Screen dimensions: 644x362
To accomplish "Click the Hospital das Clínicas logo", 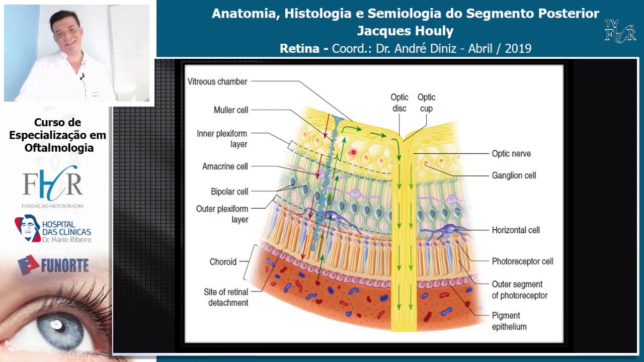I will 53,229.
